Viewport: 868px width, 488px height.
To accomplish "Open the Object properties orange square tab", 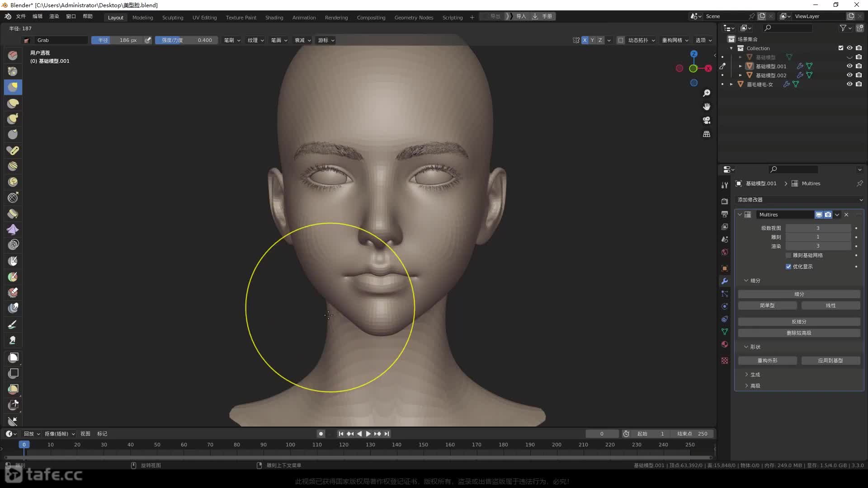I will [x=725, y=268].
